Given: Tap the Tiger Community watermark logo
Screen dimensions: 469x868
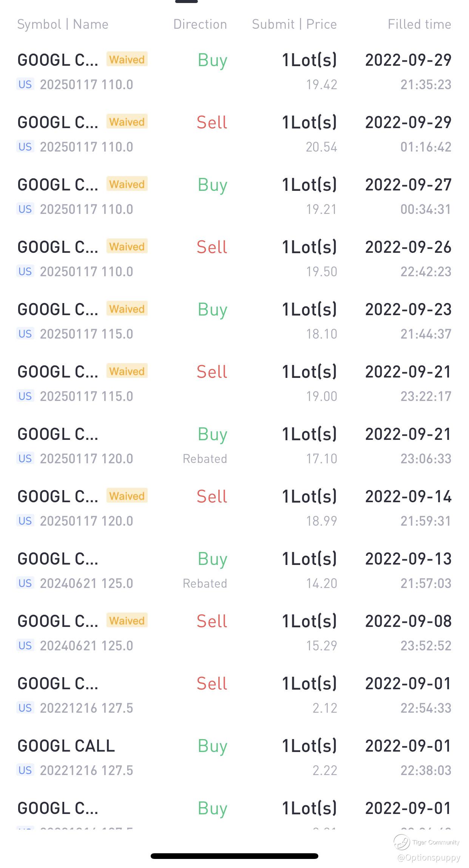Looking at the screenshot, I should (x=401, y=842).
